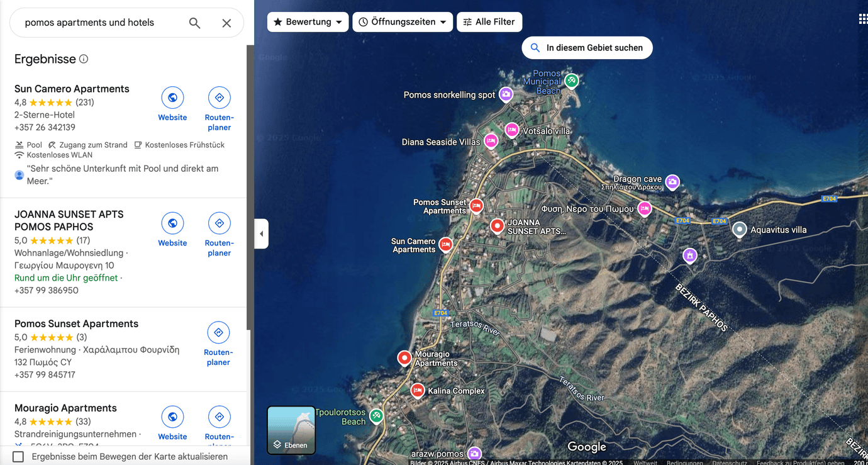
Task: Clear the search with the X icon
Action: pos(226,23)
